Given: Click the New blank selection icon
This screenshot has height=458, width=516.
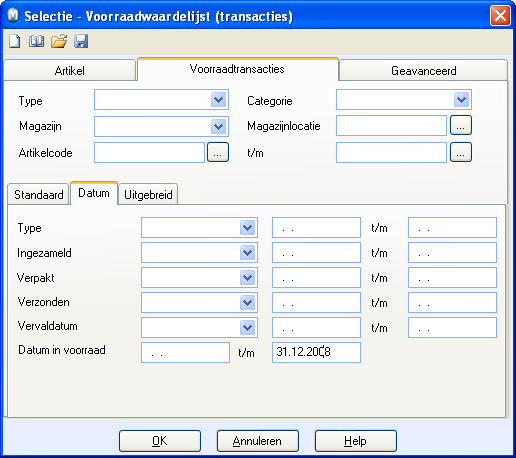Looking at the screenshot, I should 14,41.
